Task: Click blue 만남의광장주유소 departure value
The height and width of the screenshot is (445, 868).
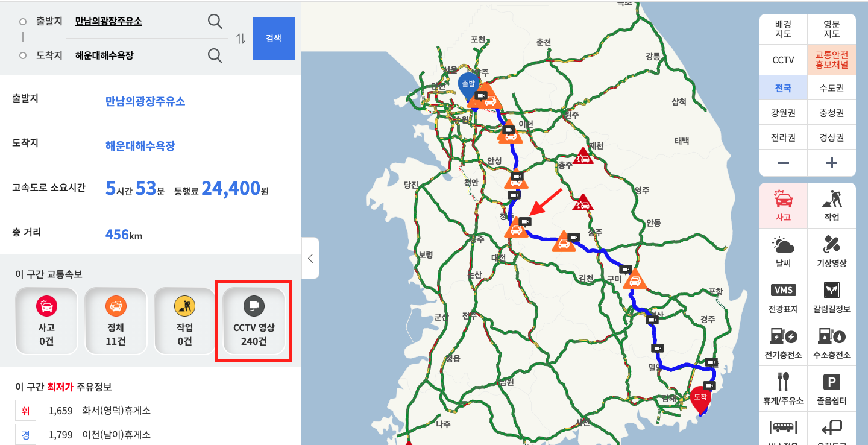Action: pyautogui.click(x=145, y=101)
